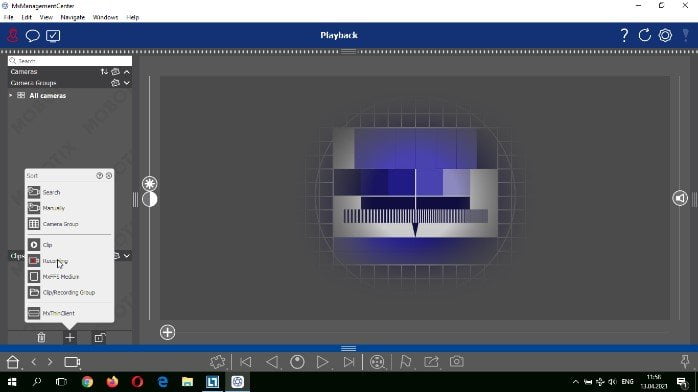The image size is (698, 392).
Task: Click the top panel drag handle
Action: point(349,52)
